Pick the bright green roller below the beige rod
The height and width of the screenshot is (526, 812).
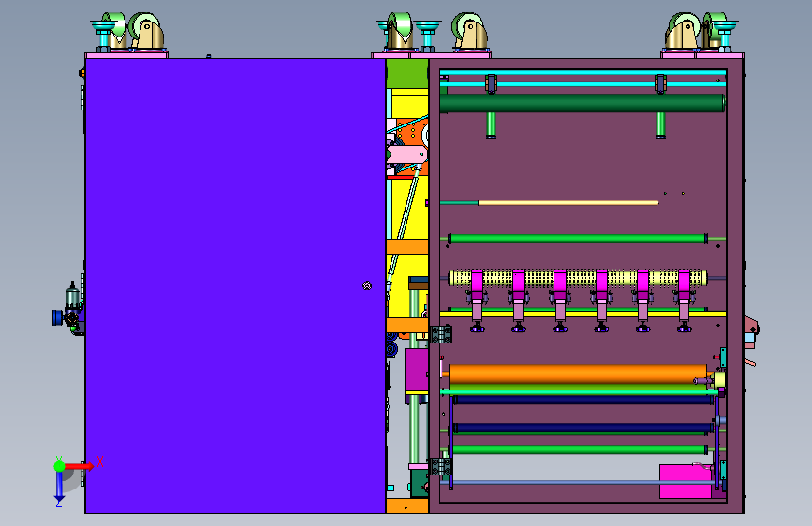coord(578,239)
